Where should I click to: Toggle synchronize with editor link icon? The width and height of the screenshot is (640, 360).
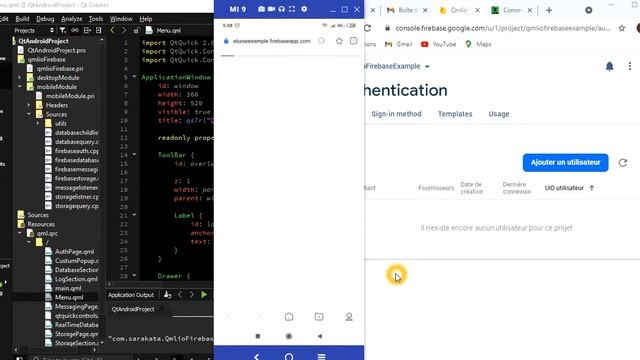[x=75, y=30]
